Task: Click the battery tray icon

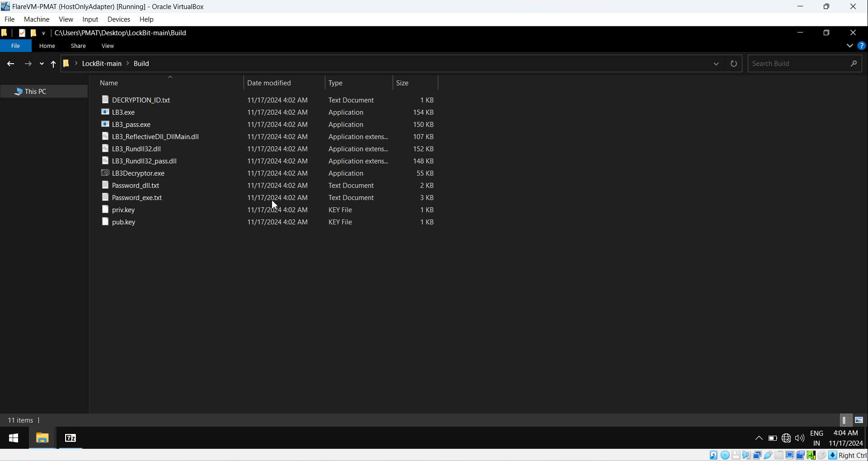Action: (x=773, y=438)
